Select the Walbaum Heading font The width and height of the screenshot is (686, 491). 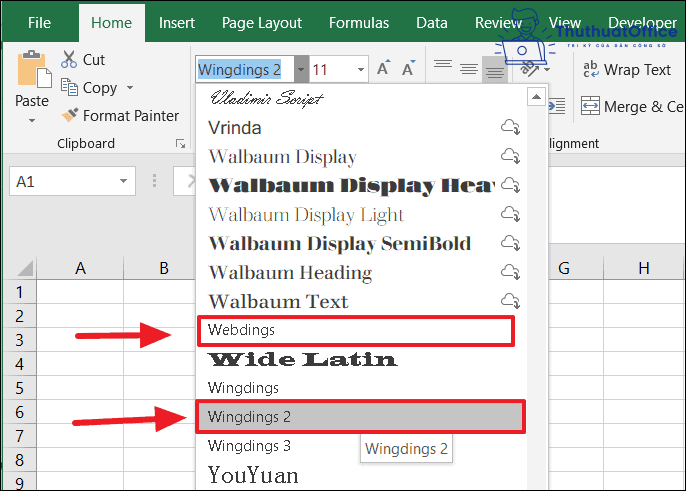[x=361, y=272]
